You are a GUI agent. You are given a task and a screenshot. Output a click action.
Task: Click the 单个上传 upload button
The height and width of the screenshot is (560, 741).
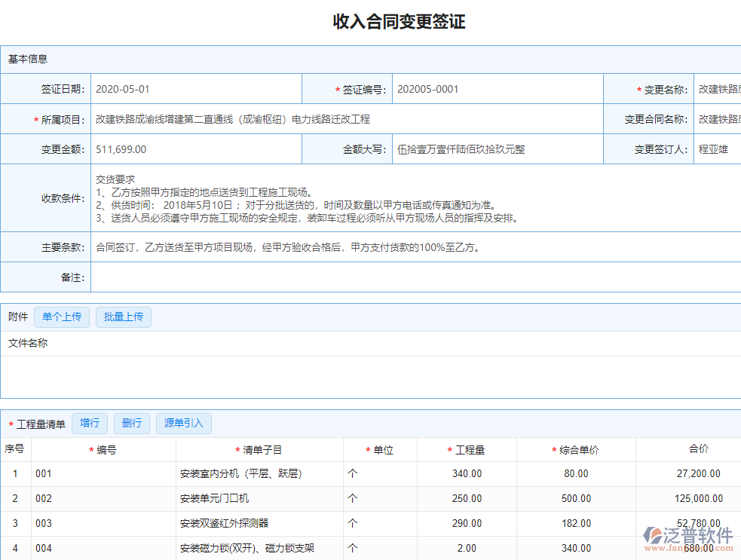pos(62,317)
